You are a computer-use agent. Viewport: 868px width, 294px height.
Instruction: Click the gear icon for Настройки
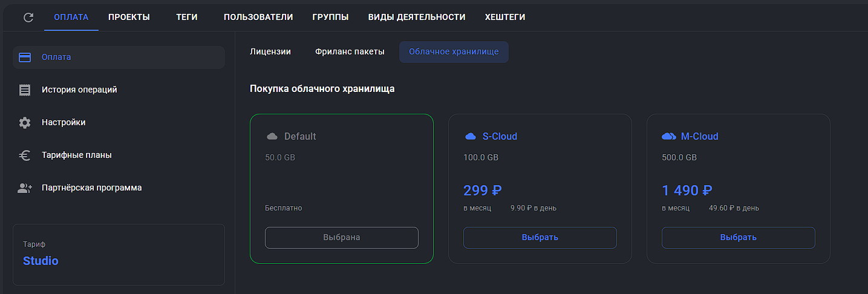point(25,123)
